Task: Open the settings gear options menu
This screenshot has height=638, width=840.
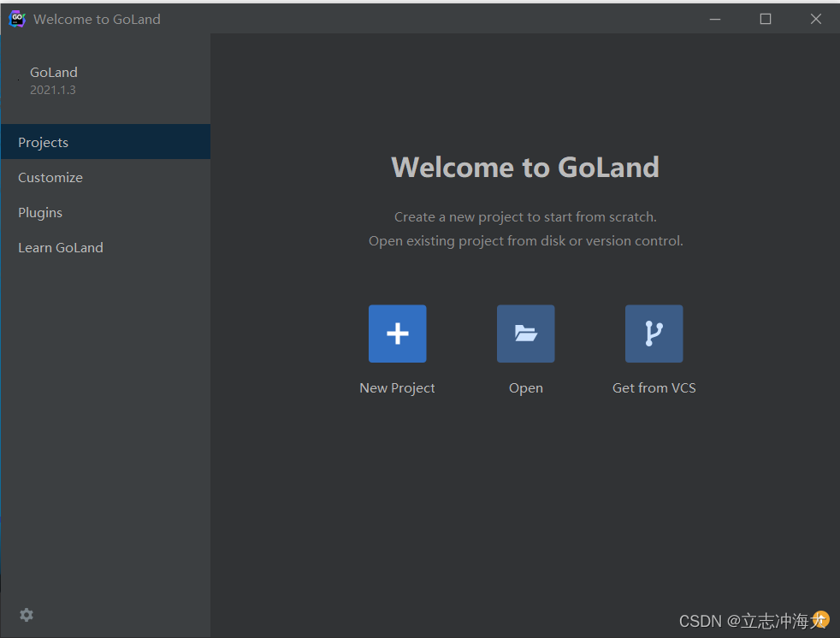Action: coord(27,615)
